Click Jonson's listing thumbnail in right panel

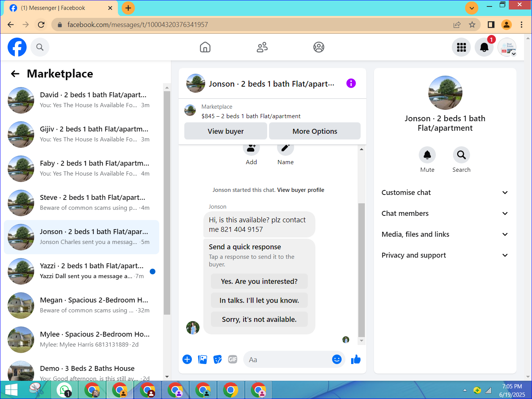(445, 93)
